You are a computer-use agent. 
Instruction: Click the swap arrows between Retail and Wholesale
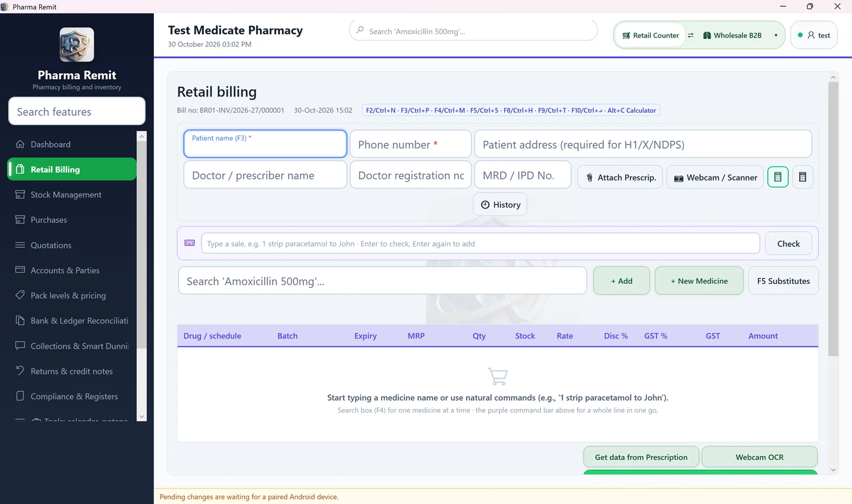[691, 35]
